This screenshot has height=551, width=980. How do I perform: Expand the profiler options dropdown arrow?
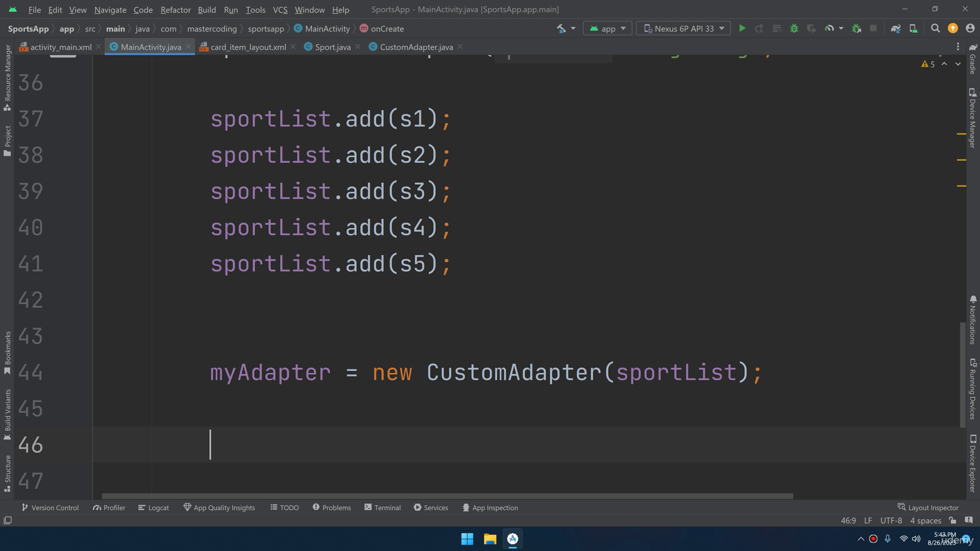(841, 29)
